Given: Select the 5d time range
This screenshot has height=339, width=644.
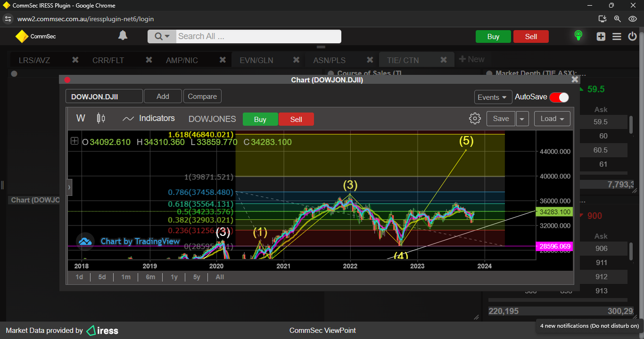Looking at the screenshot, I should (102, 277).
